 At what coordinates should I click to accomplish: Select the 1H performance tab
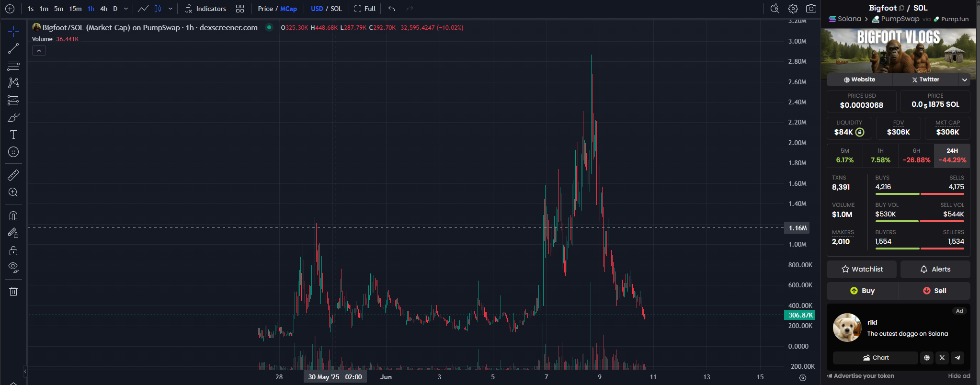(x=880, y=156)
